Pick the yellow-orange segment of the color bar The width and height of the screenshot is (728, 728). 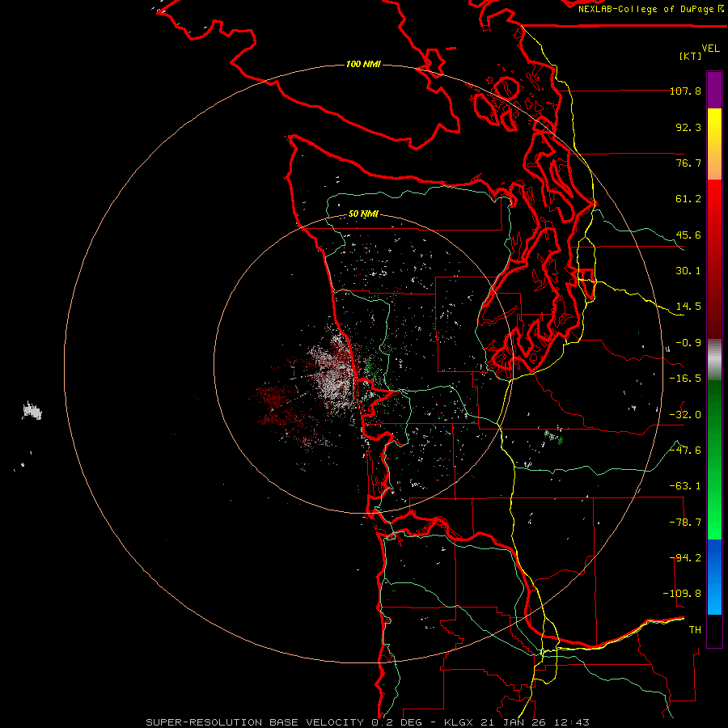[x=714, y=144]
